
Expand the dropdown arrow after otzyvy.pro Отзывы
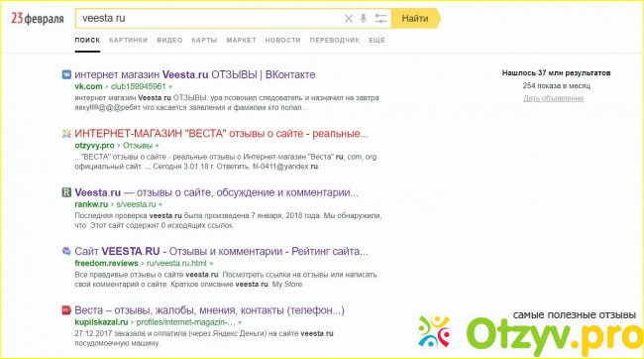coord(157,146)
